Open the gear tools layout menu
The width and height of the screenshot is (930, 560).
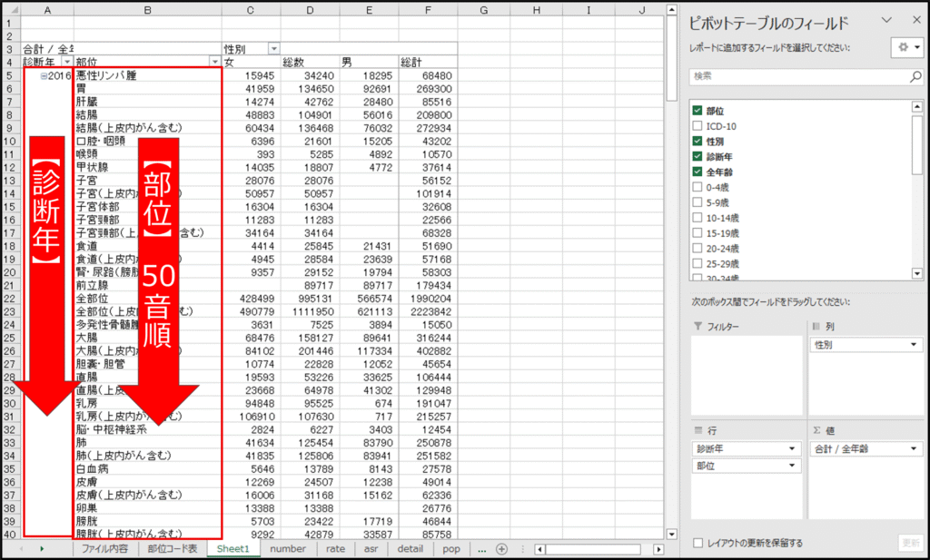click(x=905, y=47)
